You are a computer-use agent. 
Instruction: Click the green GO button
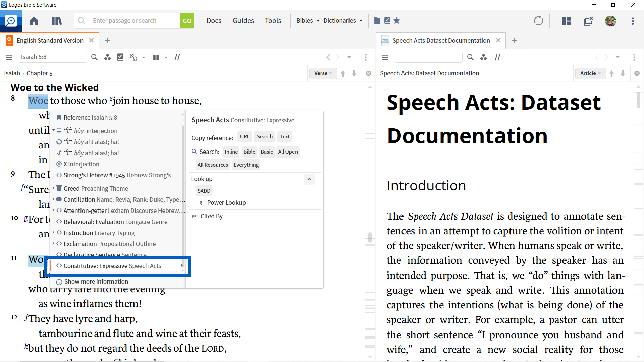(187, 21)
